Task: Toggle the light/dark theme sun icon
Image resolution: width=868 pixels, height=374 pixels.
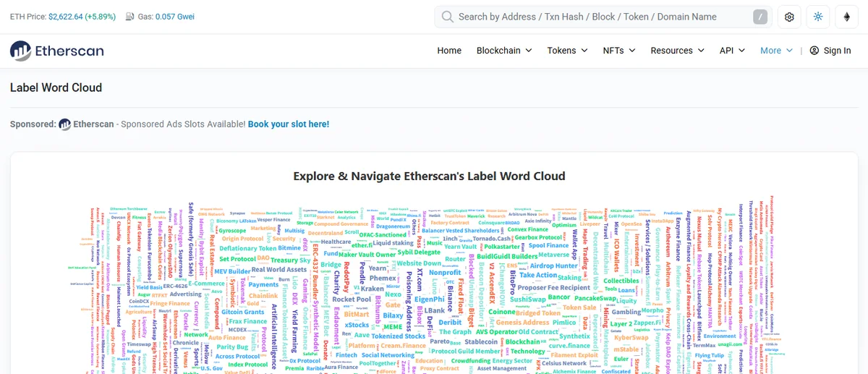Action: [x=818, y=17]
